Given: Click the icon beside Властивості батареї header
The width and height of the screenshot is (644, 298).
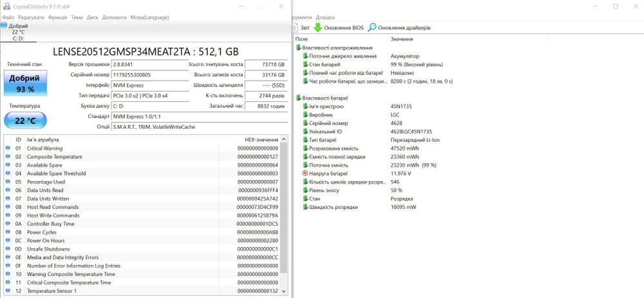Looking at the screenshot, I should click(x=298, y=97).
